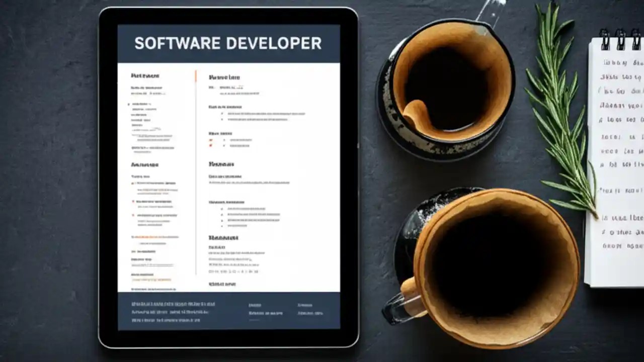Click the SOFTWARE DEVELOPER title banner
Image resolution: width=644 pixels, height=362 pixels.
click(227, 43)
